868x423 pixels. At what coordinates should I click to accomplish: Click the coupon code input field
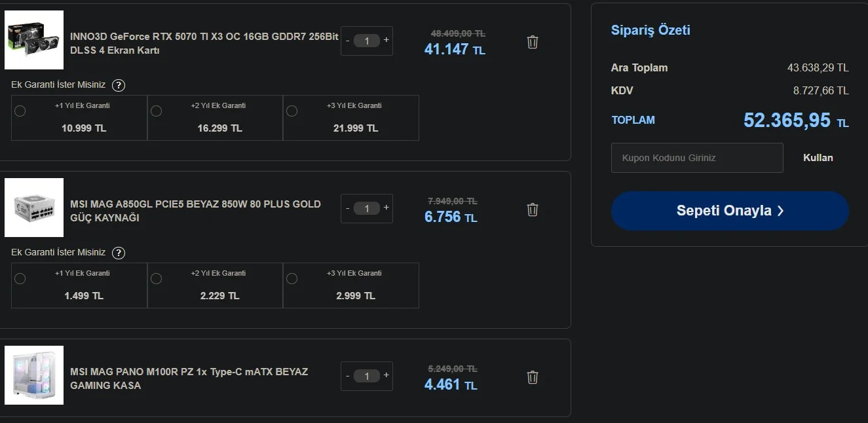[x=696, y=158]
